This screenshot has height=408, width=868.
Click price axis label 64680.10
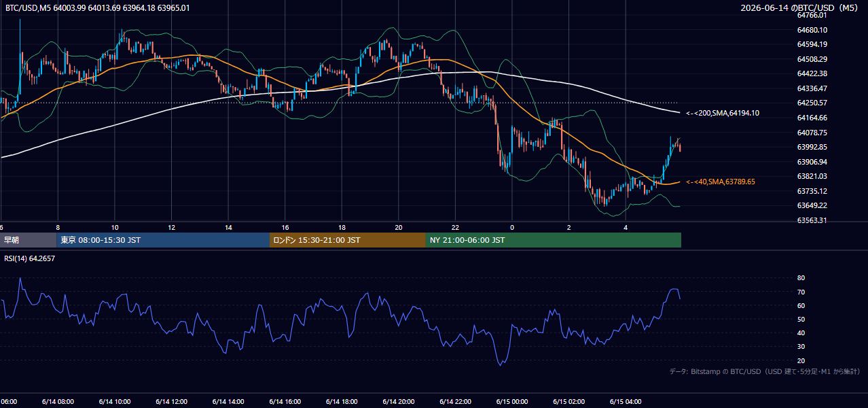(812, 30)
